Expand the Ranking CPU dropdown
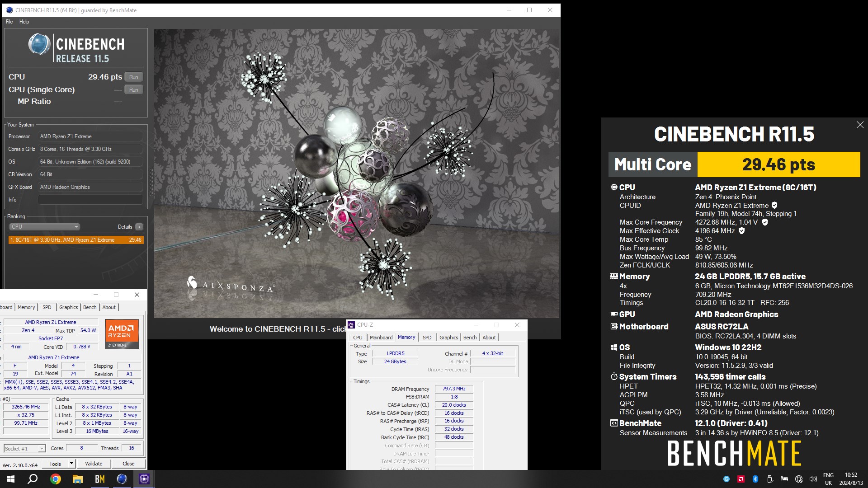The width and height of the screenshot is (868, 488). 44,227
